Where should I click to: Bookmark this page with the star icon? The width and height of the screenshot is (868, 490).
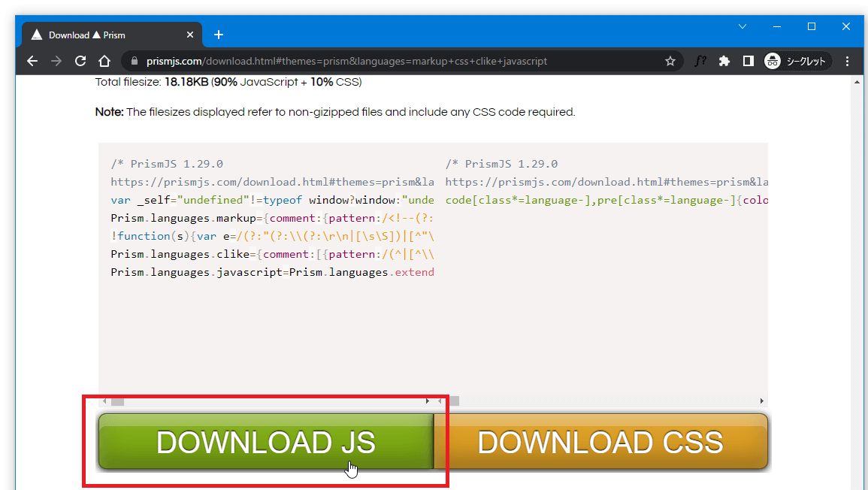670,62
